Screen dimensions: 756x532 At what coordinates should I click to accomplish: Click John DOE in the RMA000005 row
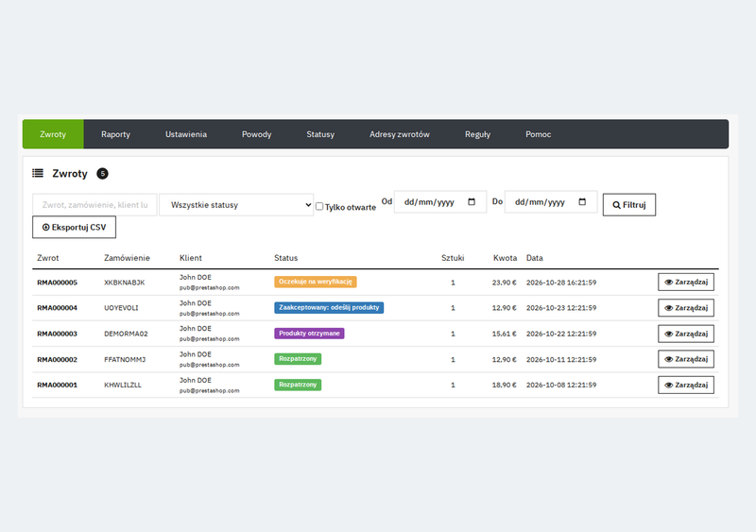[x=196, y=277]
